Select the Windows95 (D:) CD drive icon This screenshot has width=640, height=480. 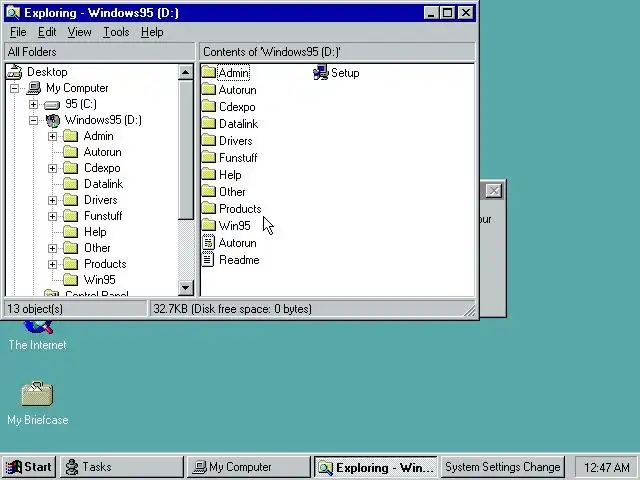click(53, 120)
